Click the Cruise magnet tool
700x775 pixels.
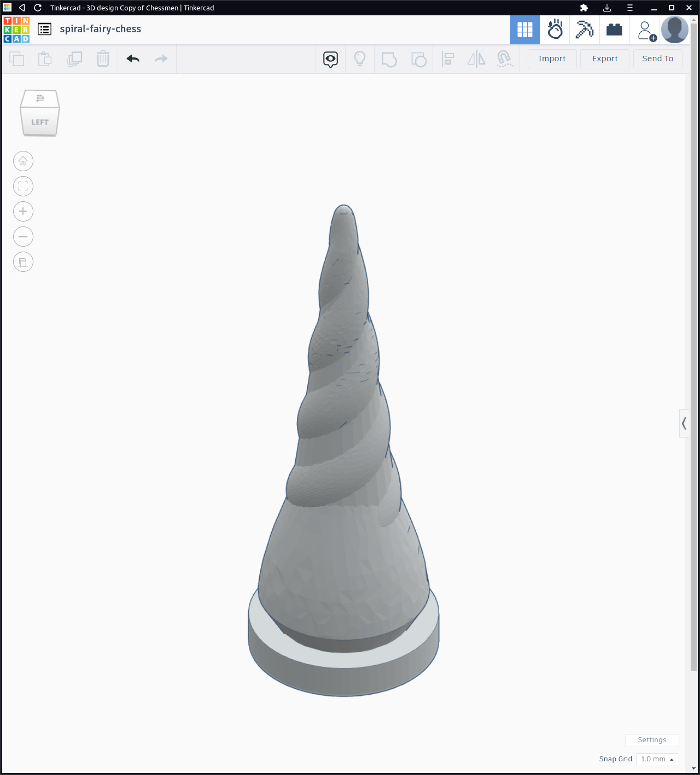[x=505, y=59]
